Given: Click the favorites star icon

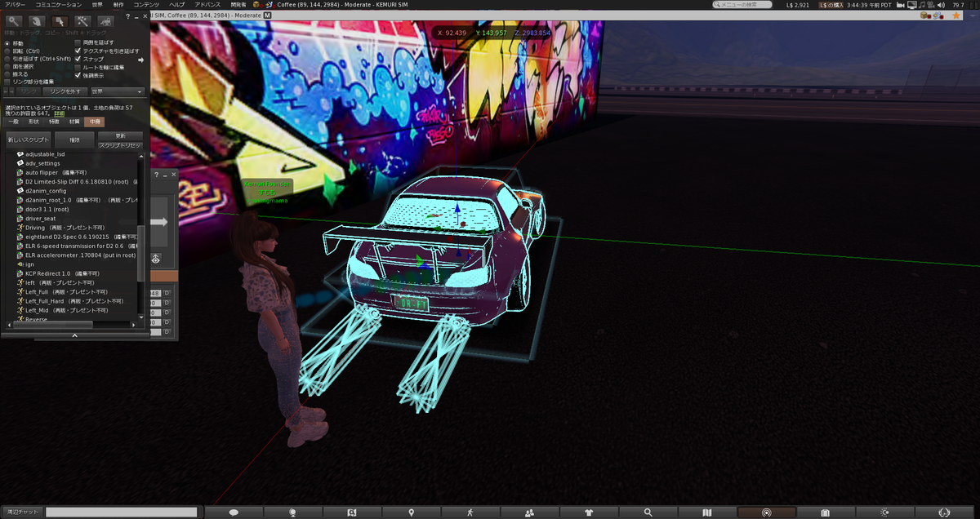Looking at the screenshot, I should 956,16.
